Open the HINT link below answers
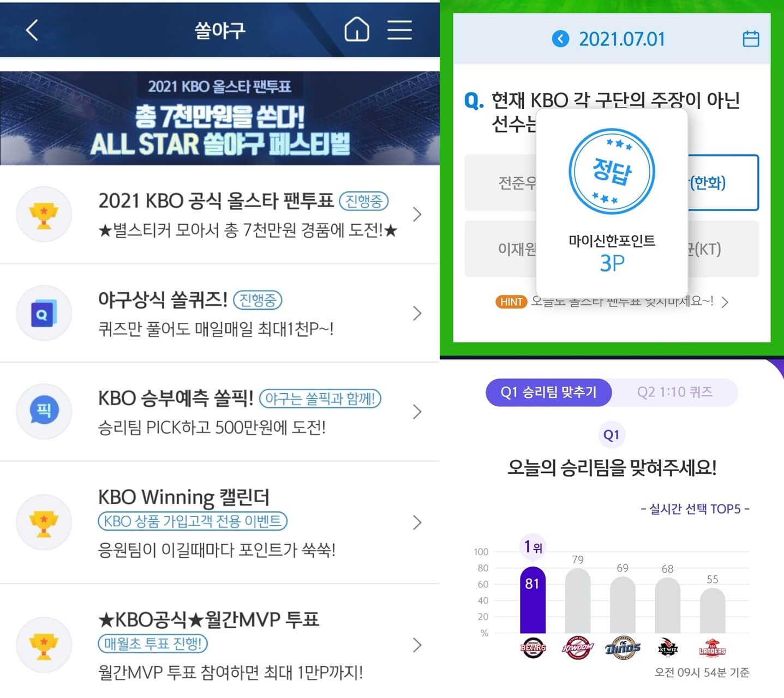The width and height of the screenshot is (784, 698). [x=612, y=302]
